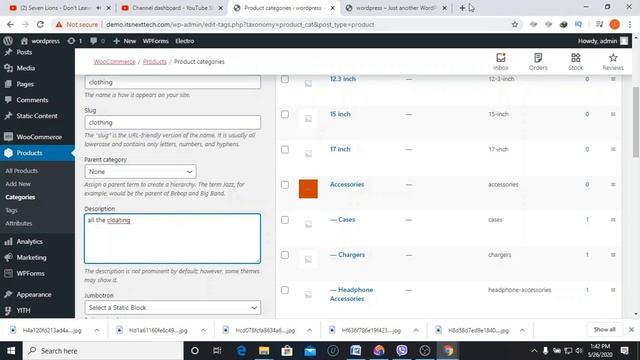Open the Accessories category link

tap(347, 184)
